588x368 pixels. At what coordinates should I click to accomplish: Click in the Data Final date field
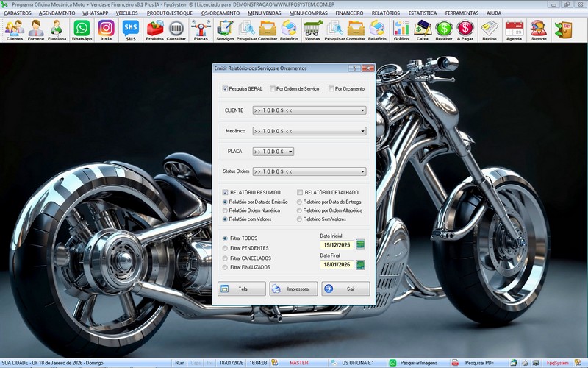tap(336, 264)
